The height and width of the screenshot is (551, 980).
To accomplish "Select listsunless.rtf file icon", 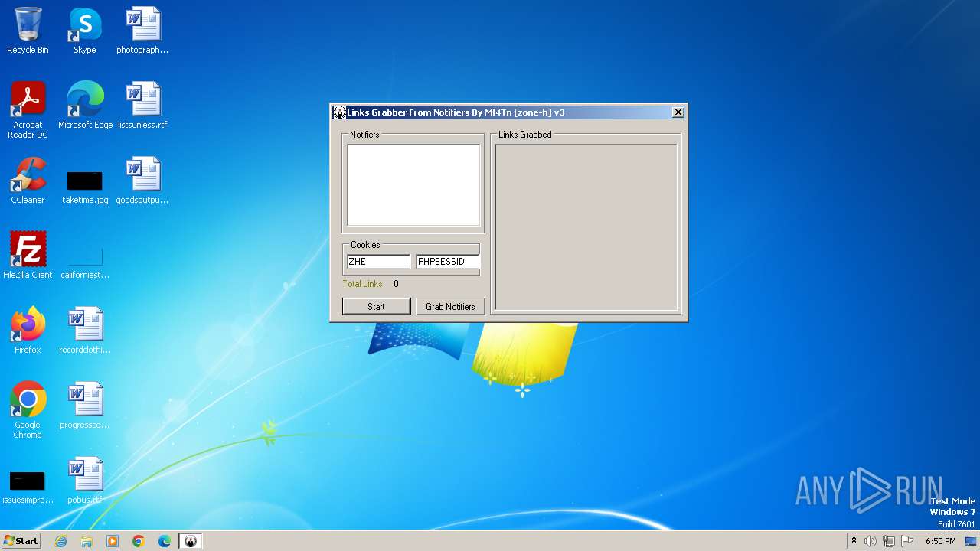I will click(x=142, y=106).
